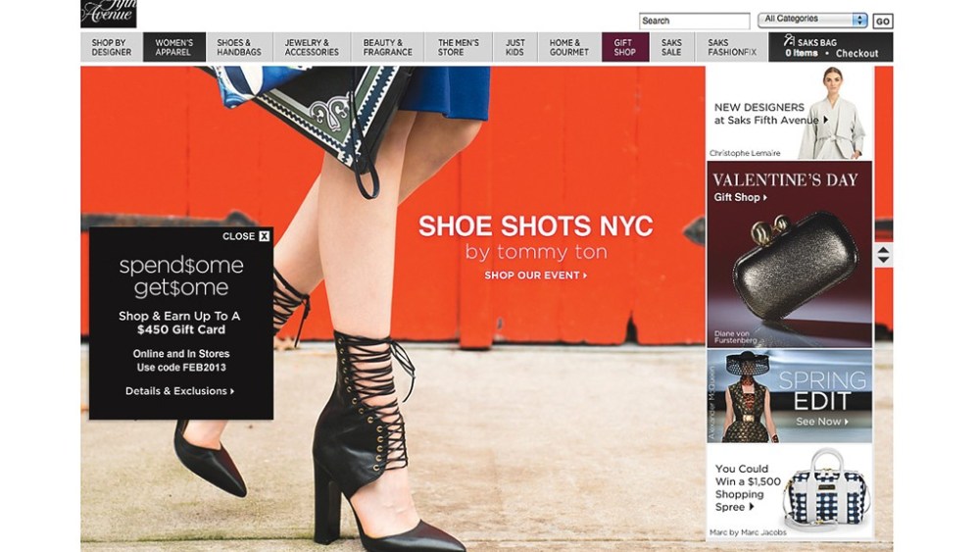Open the Women's Apparel menu
The image size is (980, 552).
(x=173, y=47)
